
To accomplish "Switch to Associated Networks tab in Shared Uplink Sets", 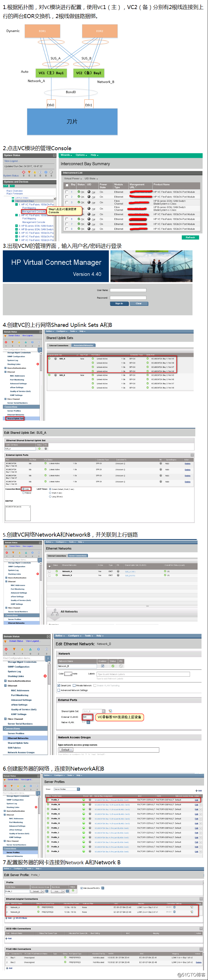I will click(83, 345).
